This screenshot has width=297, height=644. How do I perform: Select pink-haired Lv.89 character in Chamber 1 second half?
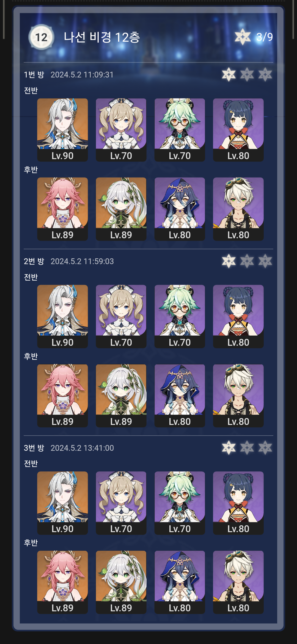(62, 209)
